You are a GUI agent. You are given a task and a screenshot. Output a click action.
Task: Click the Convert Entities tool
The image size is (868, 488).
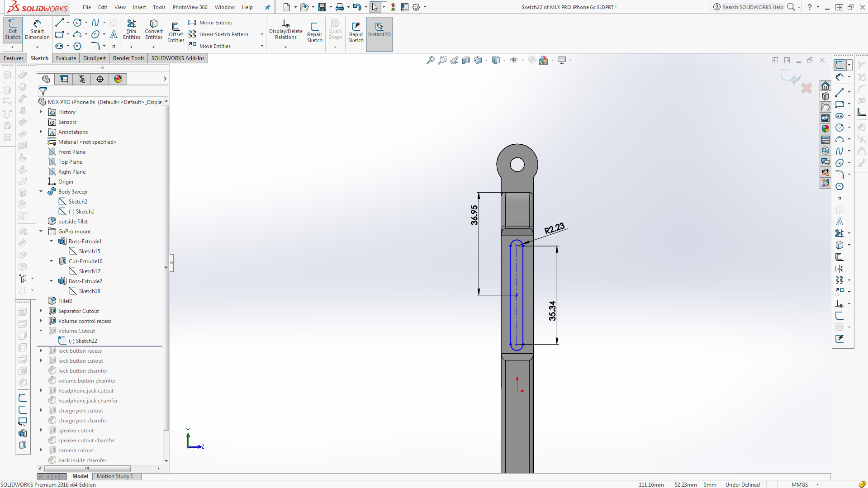[153, 29]
